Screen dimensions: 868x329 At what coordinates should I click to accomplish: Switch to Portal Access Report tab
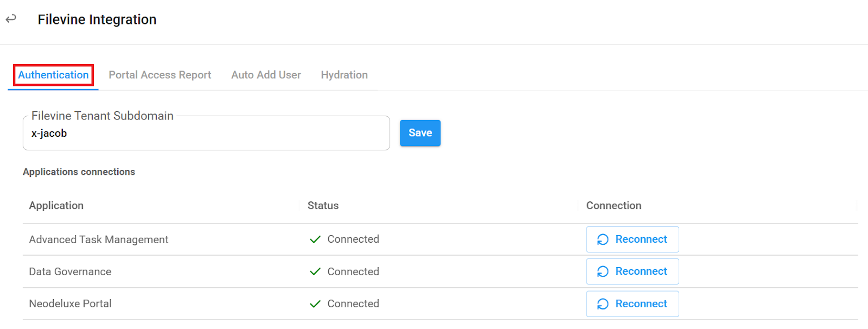pos(160,75)
